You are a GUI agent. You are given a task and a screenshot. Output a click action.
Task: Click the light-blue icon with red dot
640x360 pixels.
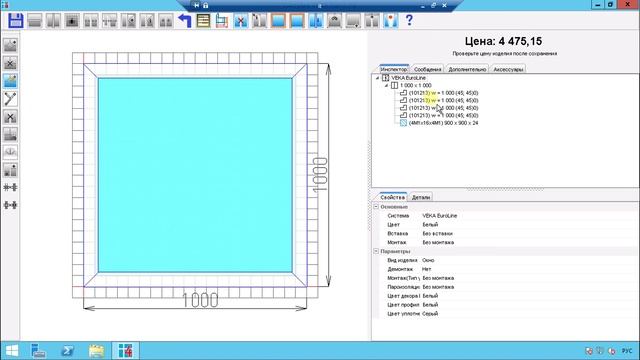[391, 20]
